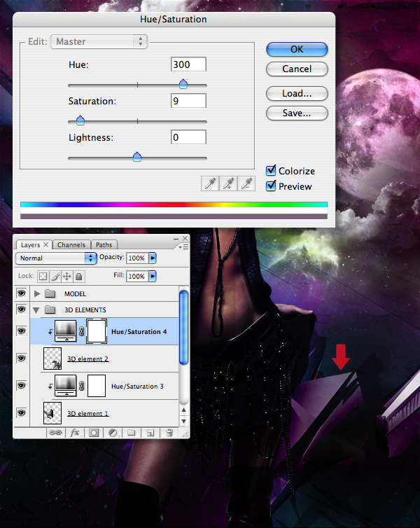Create new fill or adjustment layer
This screenshot has height=528, width=420.
113,433
